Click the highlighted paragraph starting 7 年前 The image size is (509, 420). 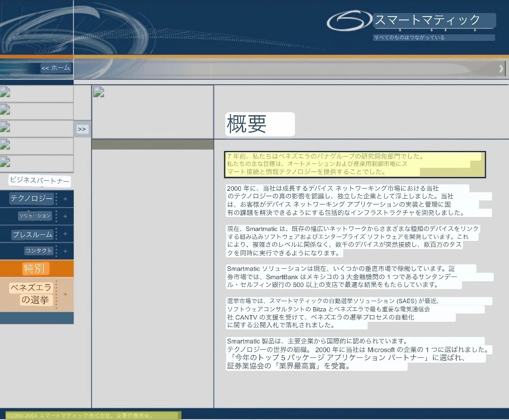(x=355, y=164)
